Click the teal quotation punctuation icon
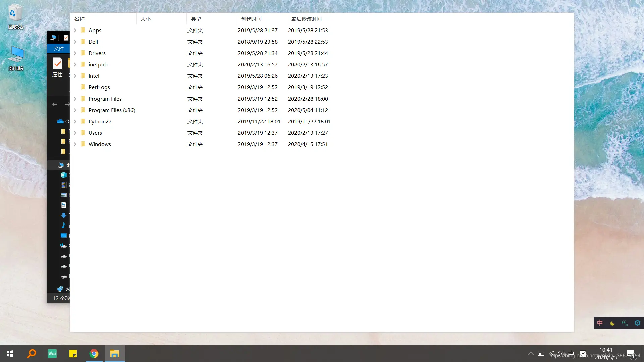 point(625,323)
